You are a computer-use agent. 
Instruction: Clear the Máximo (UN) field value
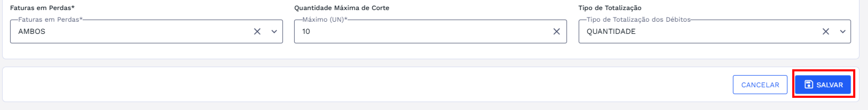[x=557, y=31]
